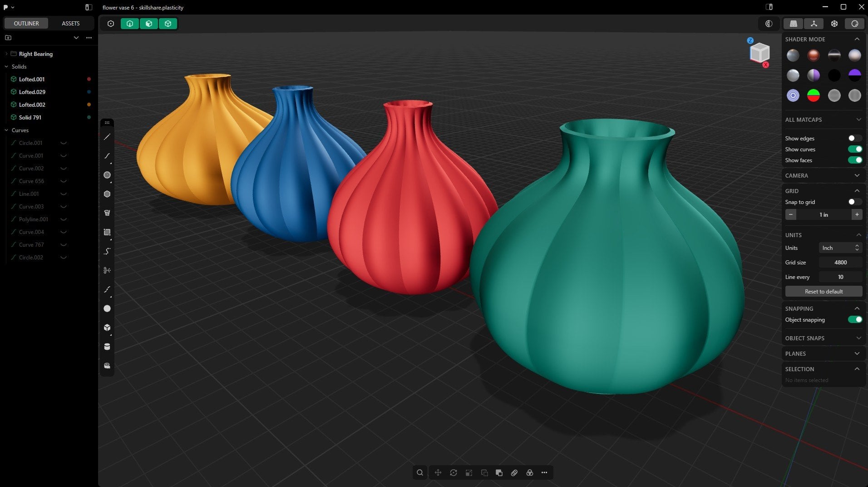Enable Snap to grid switch
868x487 pixels.
pyautogui.click(x=854, y=202)
